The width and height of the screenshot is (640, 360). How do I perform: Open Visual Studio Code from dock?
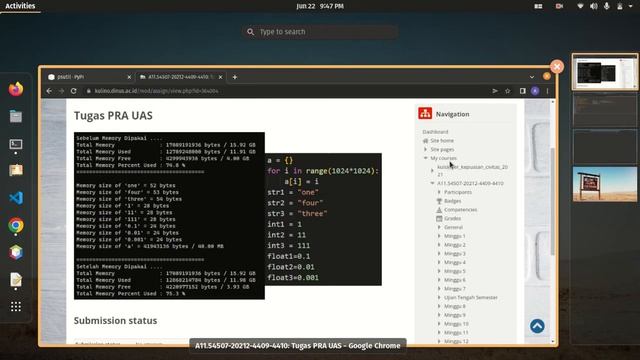tap(16, 198)
